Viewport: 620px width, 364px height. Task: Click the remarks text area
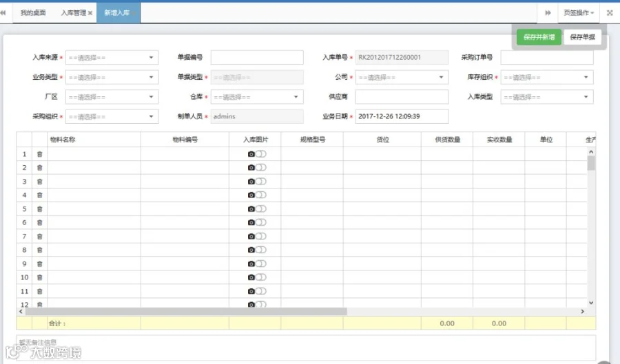click(x=306, y=347)
